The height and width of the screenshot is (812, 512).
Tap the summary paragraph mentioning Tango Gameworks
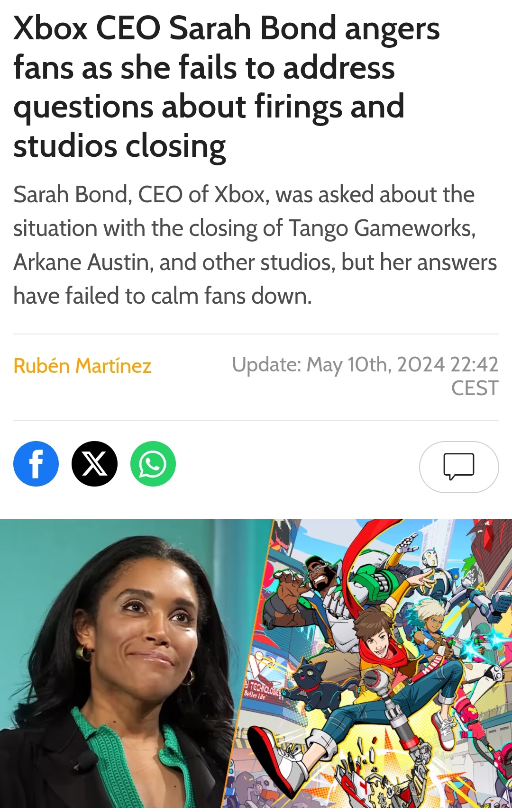tap(255, 245)
